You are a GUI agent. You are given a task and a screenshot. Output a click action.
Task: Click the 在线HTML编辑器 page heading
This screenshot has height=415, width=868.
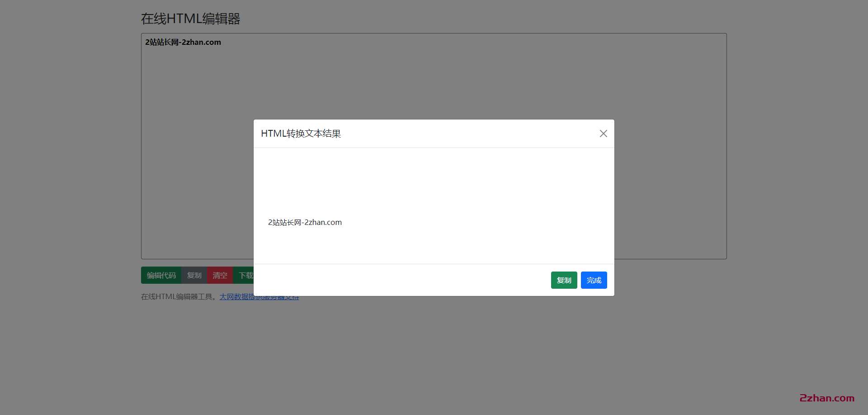(190, 19)
